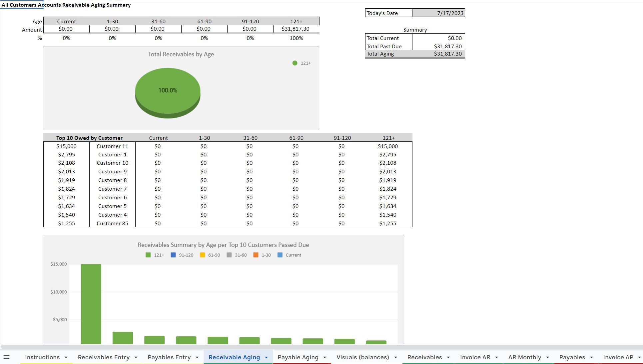
Task: Select the Customer 10 cell
Action: 112,163
